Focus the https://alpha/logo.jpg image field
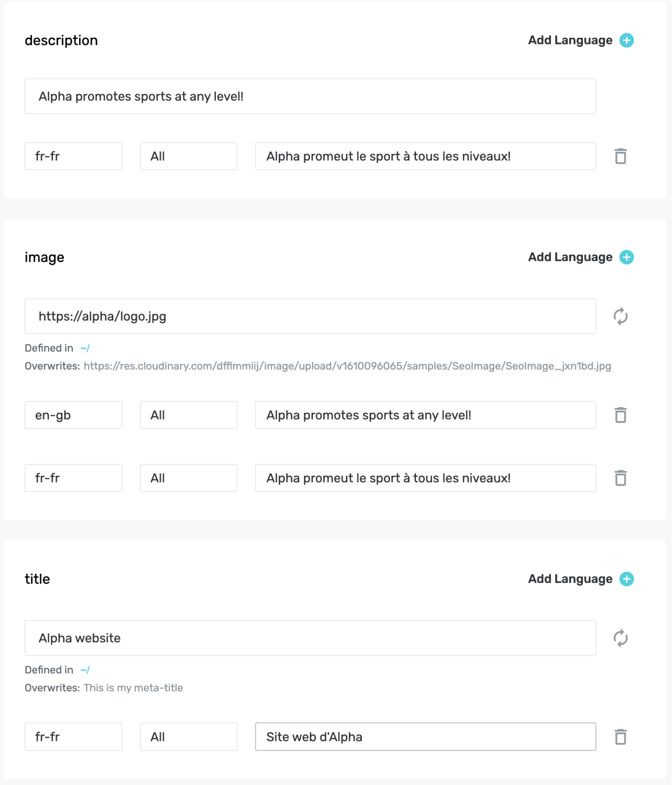 click(310, 316)
